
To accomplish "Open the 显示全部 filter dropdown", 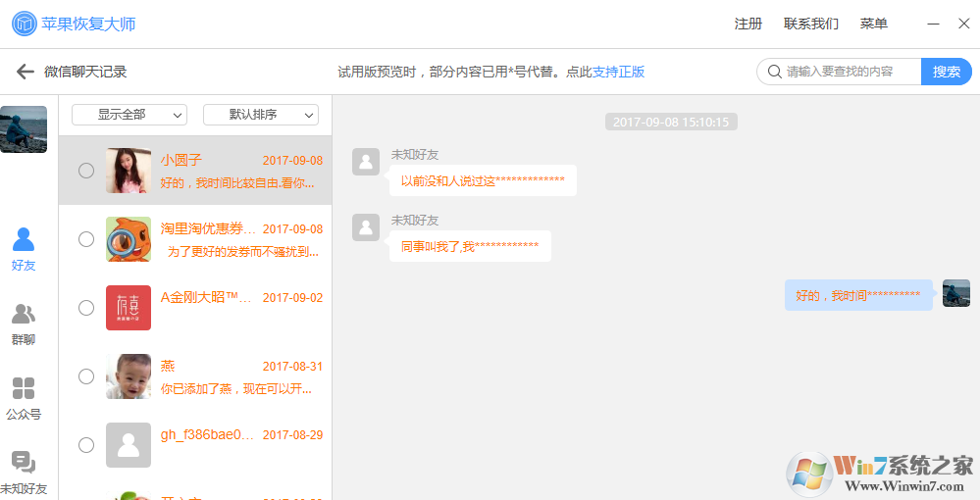I will [x=129, y=115].
